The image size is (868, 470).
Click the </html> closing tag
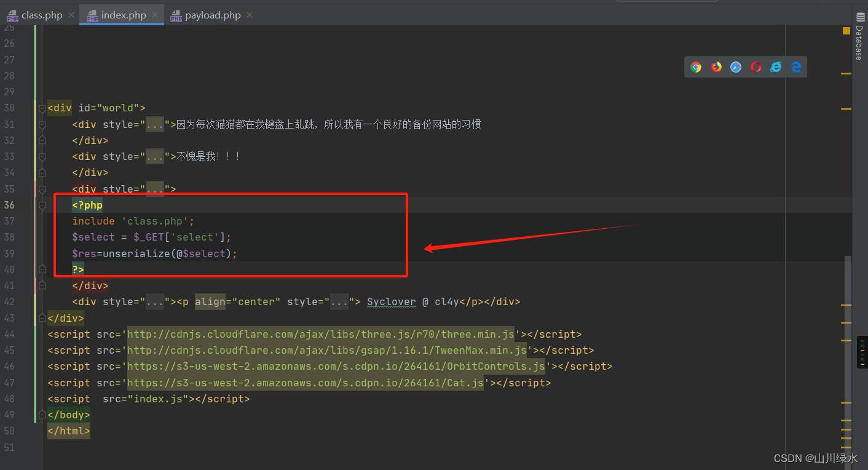69,431
